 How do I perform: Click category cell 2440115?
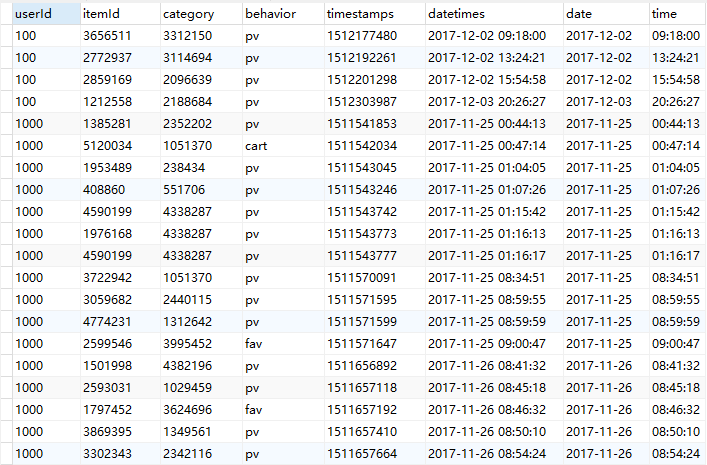click(x=201, y=300)
